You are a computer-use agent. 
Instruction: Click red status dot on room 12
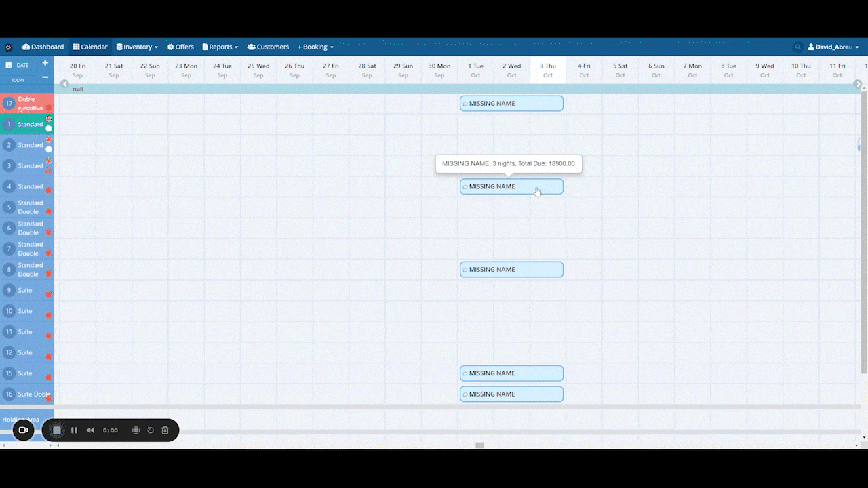[x=49, y=357]
